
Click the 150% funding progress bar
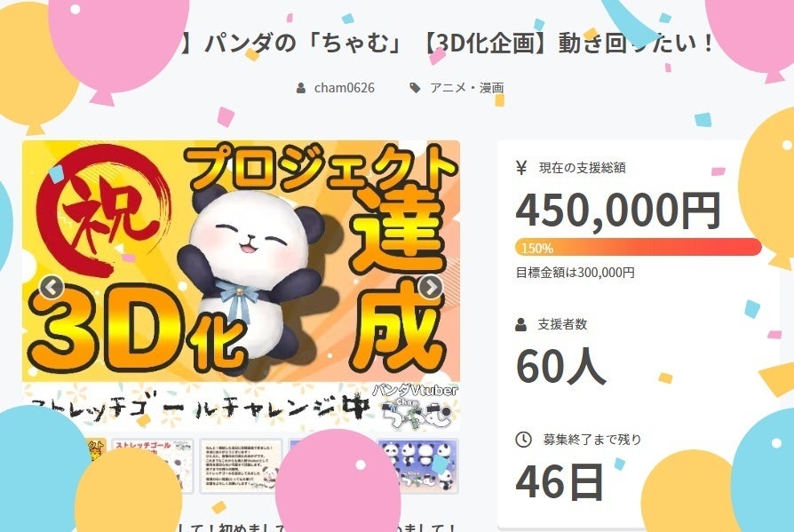pos(639,248)
